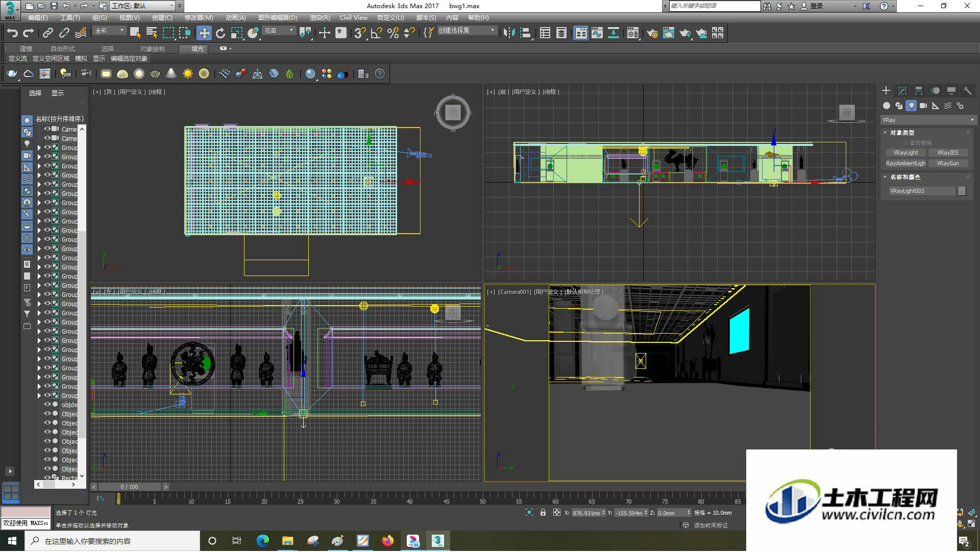
Task: Click 定义空闲区域 in the ribbon
Action: click(x=51, y=59)
